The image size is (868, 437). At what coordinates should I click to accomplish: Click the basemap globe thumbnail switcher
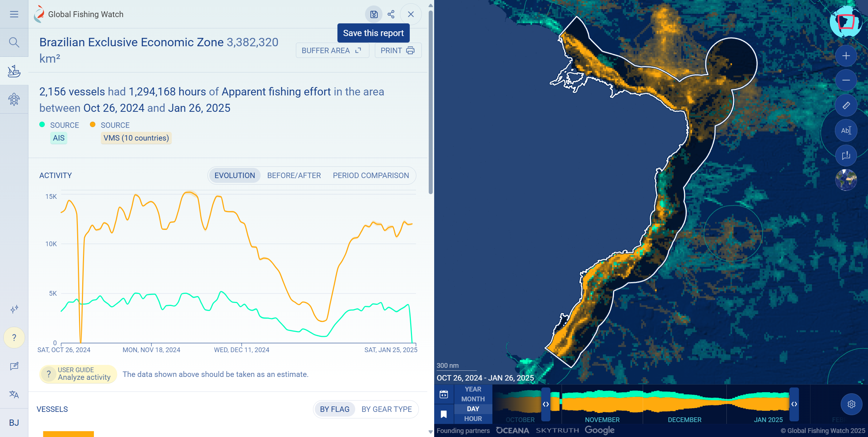(846, 180)
